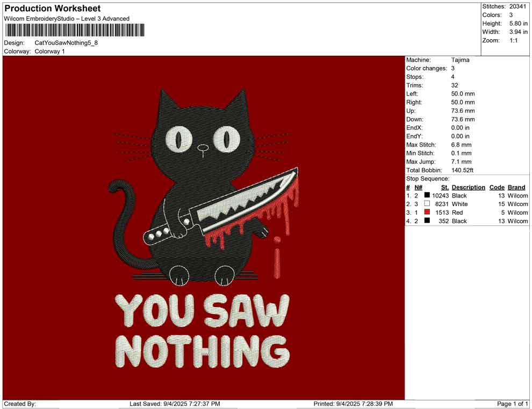532x409 pixels.
Task: Click the 'Colorway 1' value
Action: pos(49,52)
